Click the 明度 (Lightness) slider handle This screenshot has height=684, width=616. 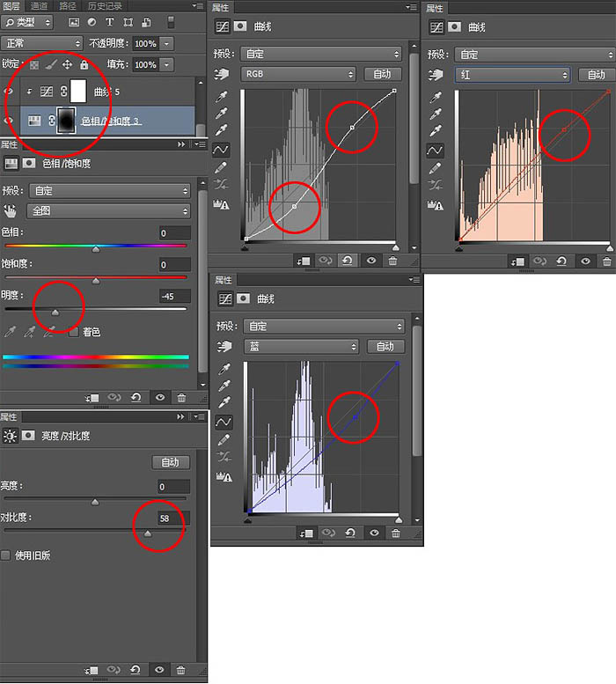click(55, 312)
